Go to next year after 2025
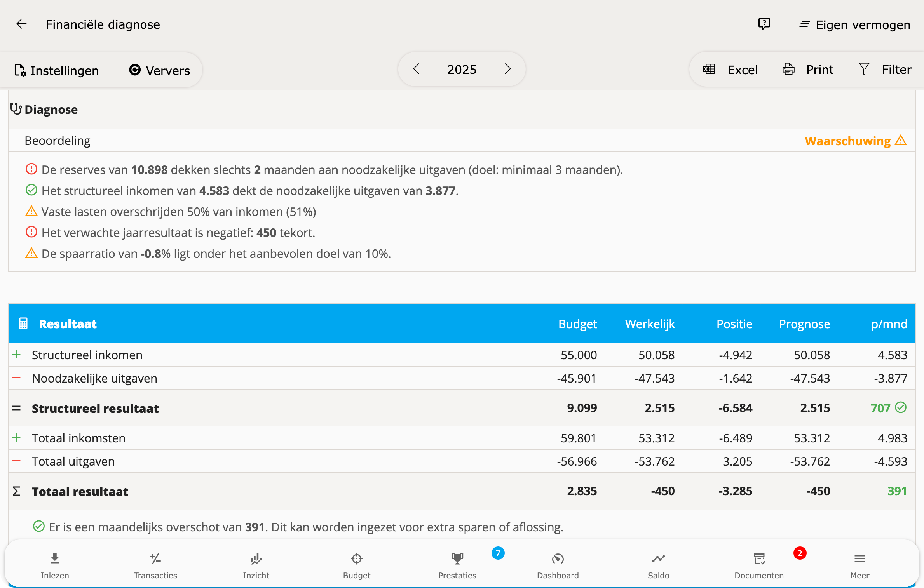 [507, 69]
